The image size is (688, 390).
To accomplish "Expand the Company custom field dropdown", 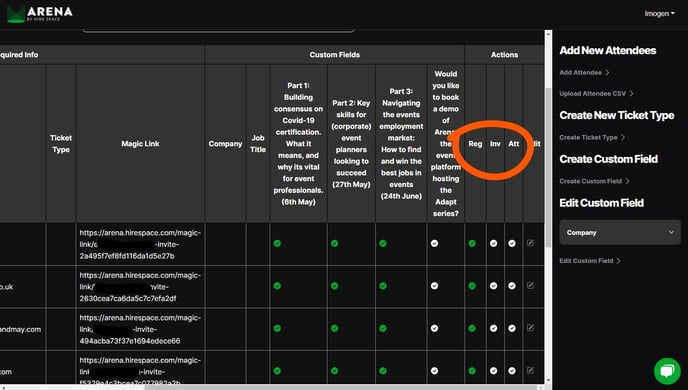I will 620,233.
